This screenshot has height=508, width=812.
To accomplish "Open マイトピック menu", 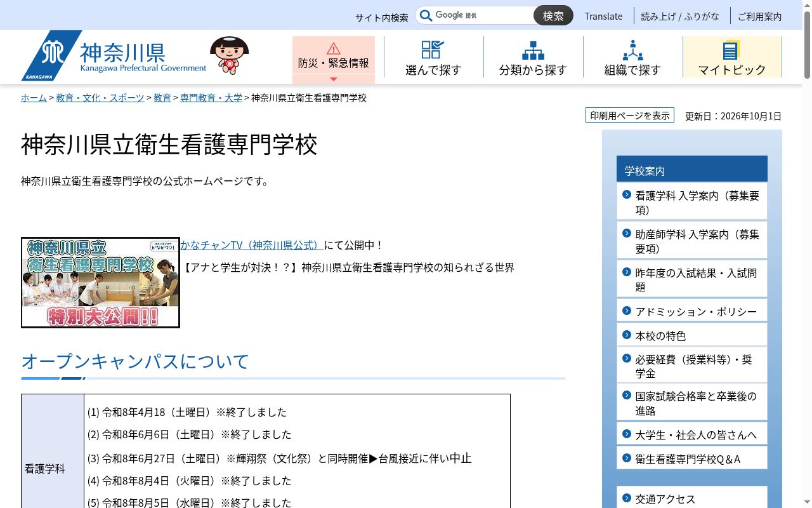I will pyautogui.click(x=732, y=58).
